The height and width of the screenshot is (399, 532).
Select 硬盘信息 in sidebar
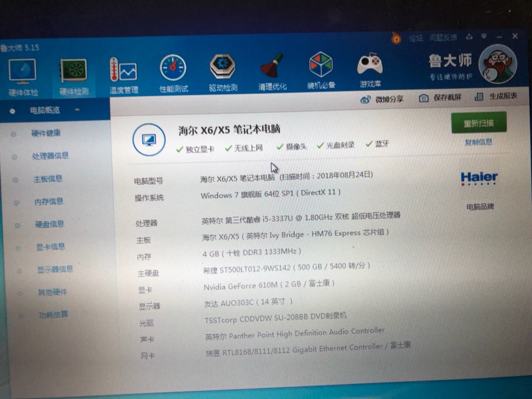tap(50, 224)
